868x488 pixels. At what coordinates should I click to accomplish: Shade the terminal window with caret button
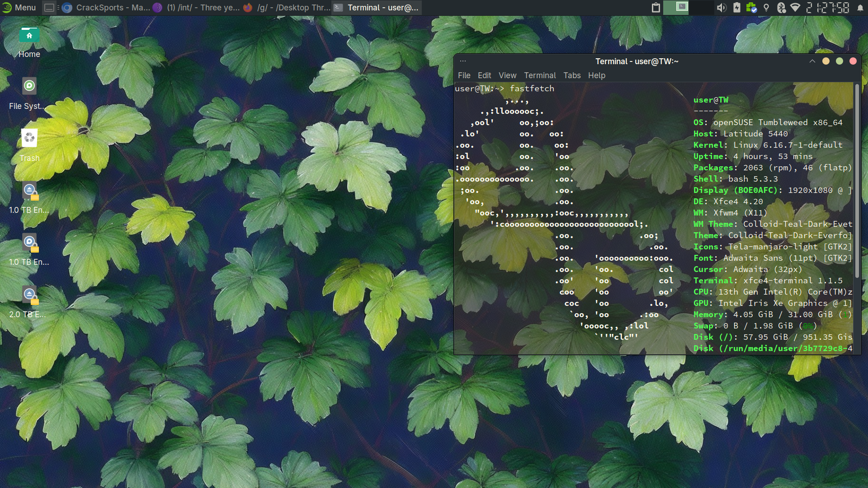[x=812, y=61]
